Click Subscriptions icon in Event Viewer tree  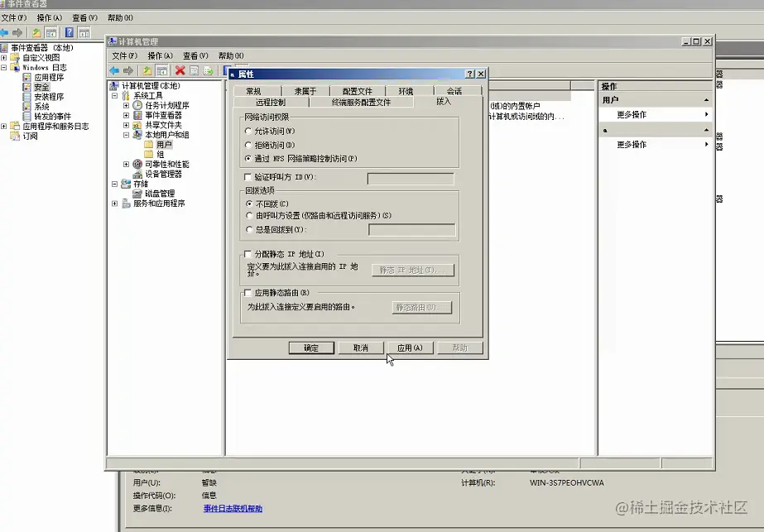[15, 136]
